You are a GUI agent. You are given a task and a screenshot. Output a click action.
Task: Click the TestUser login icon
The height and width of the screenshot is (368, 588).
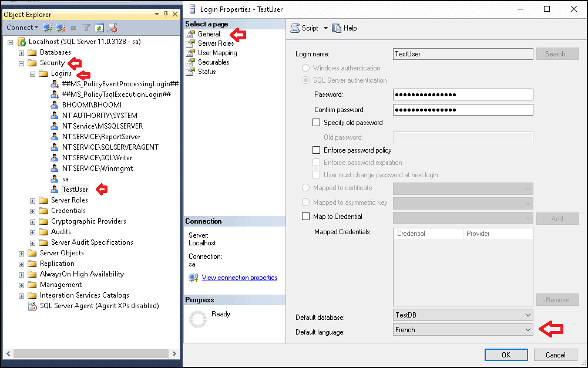55,190
